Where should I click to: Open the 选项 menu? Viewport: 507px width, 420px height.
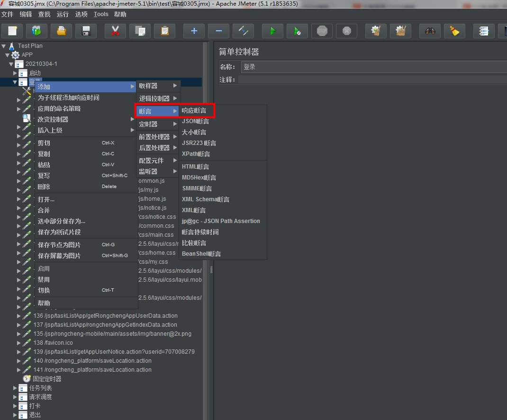(x=81, y=14)
